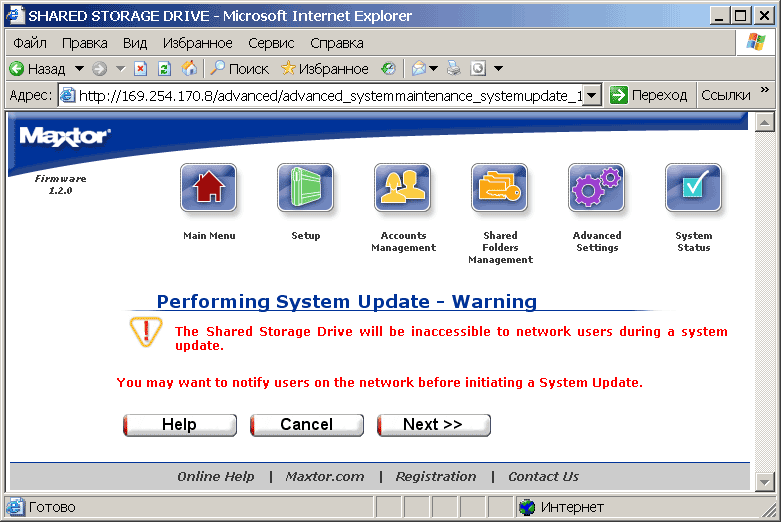
Task: Expand the Mail icon dropdown arrow
Action: coord(433,69)
